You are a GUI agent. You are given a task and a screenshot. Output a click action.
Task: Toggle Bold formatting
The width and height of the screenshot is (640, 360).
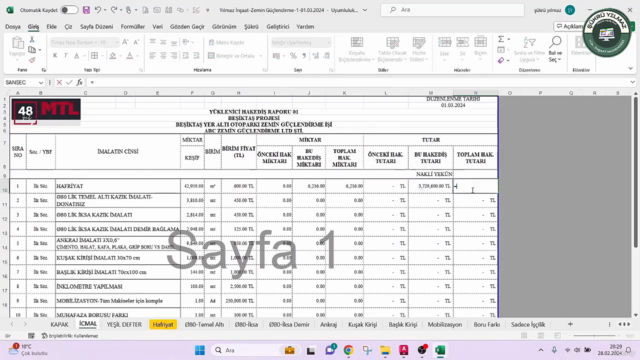coord(55,56)
